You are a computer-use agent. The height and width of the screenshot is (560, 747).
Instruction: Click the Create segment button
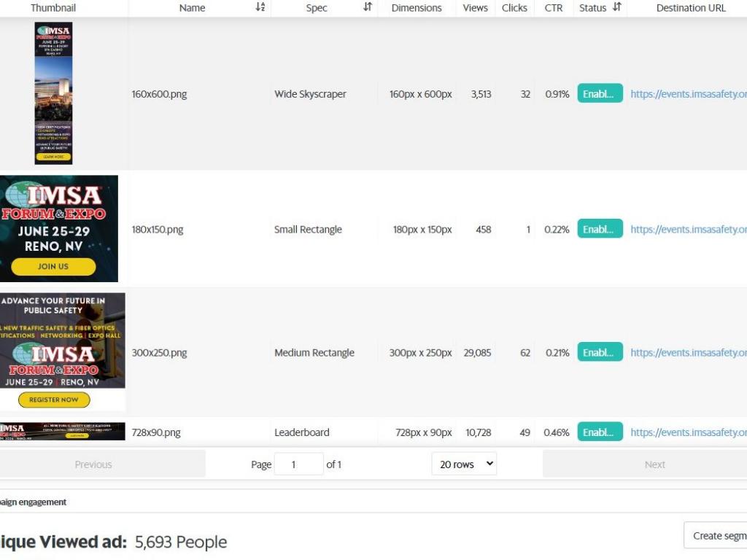coord(716,535)
